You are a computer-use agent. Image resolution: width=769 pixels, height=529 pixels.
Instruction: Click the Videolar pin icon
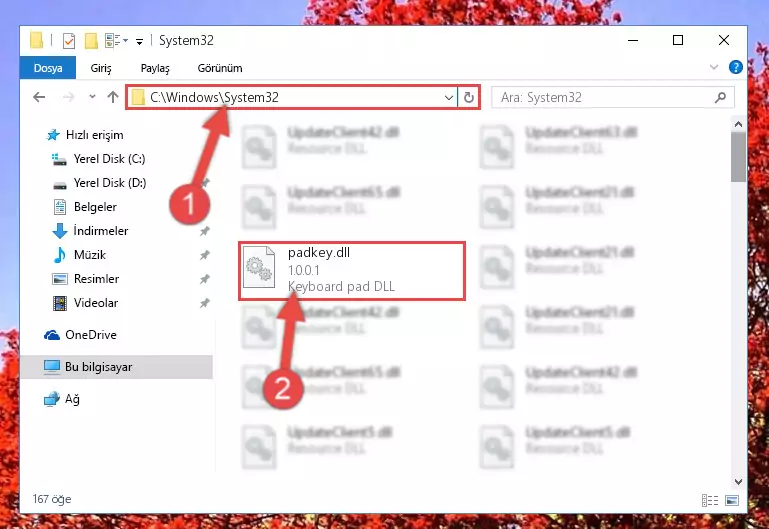[205, 303]
